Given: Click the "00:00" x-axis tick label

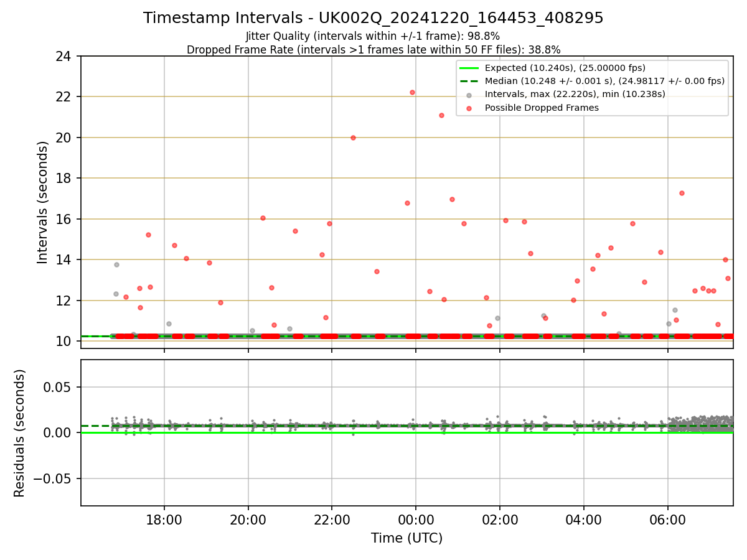Looking at the screenshot, I should [416, 520].
